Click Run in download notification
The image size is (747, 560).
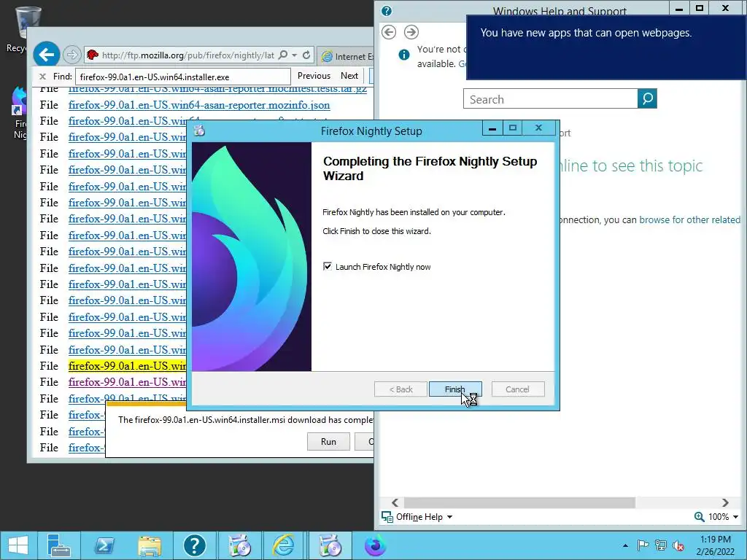328,441
